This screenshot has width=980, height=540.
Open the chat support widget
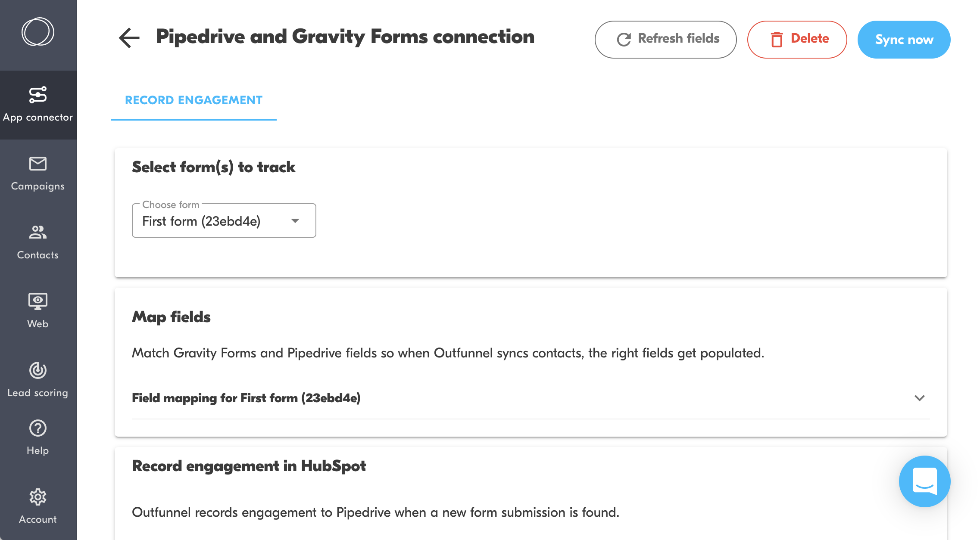[x=924, y=481]
